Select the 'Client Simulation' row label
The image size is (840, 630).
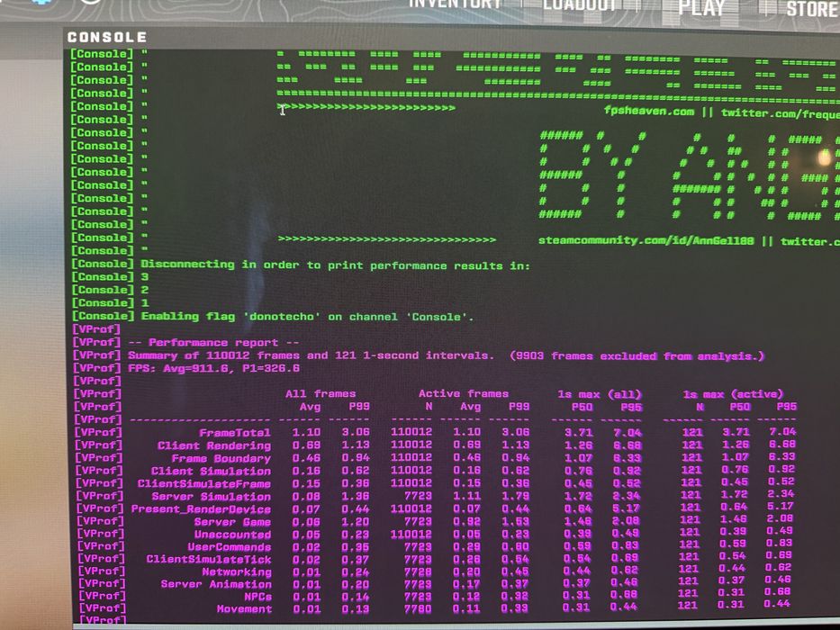[x=211, y=471]
